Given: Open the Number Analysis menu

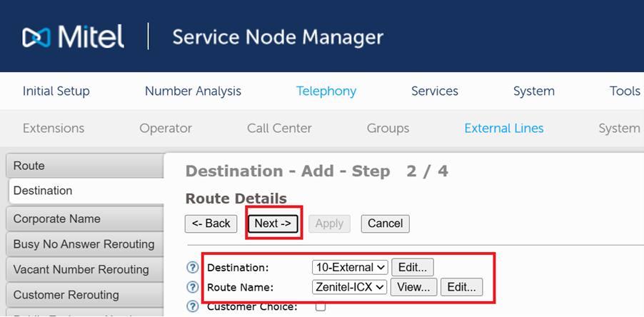Looking at the screenshot, I should tap(193, 91).
